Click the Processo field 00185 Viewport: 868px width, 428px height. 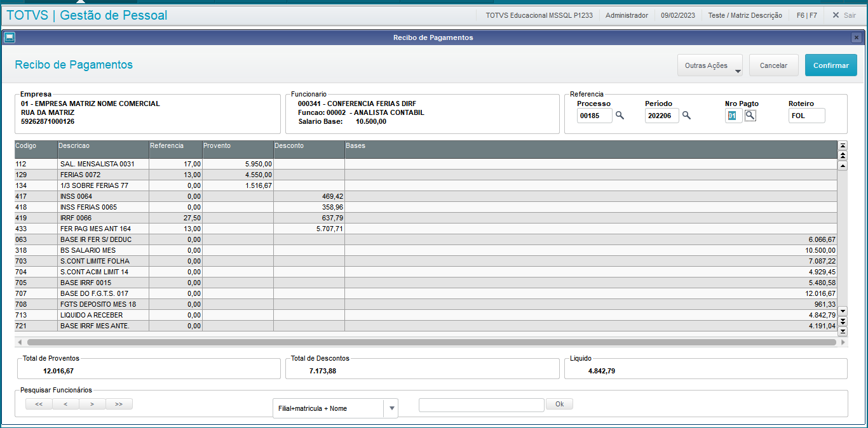[x=594, y=116]
